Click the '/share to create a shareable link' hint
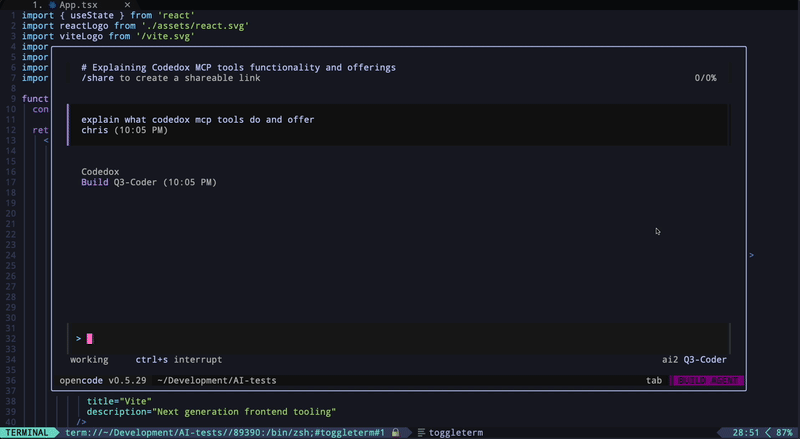 [171, 78]
